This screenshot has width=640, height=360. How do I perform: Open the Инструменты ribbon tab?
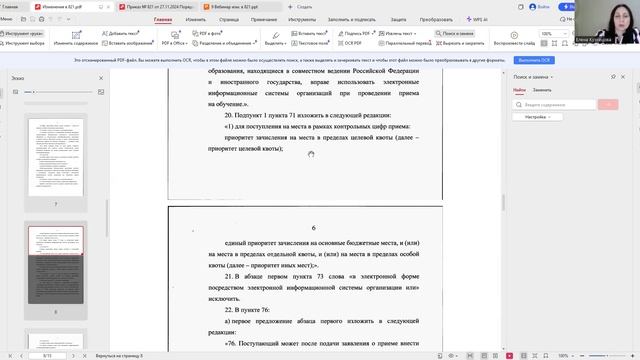point(302,19)
